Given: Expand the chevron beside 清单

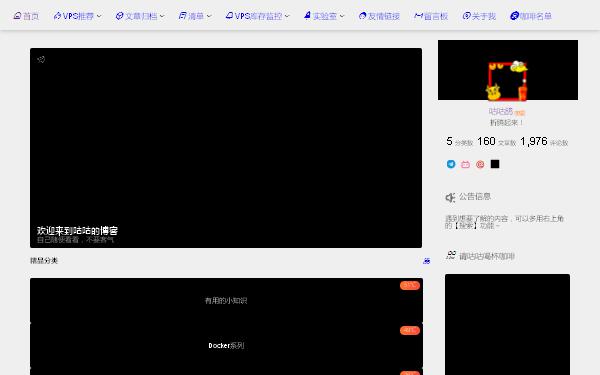Looking at the screenshot, I should coord(209,16).
